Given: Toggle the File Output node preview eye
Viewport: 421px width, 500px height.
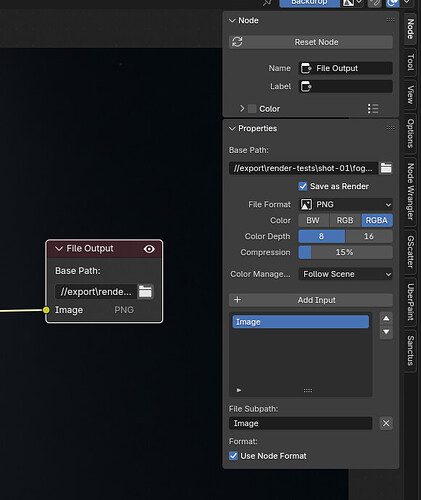Looking at the screenshot, I should coord(149,249).
